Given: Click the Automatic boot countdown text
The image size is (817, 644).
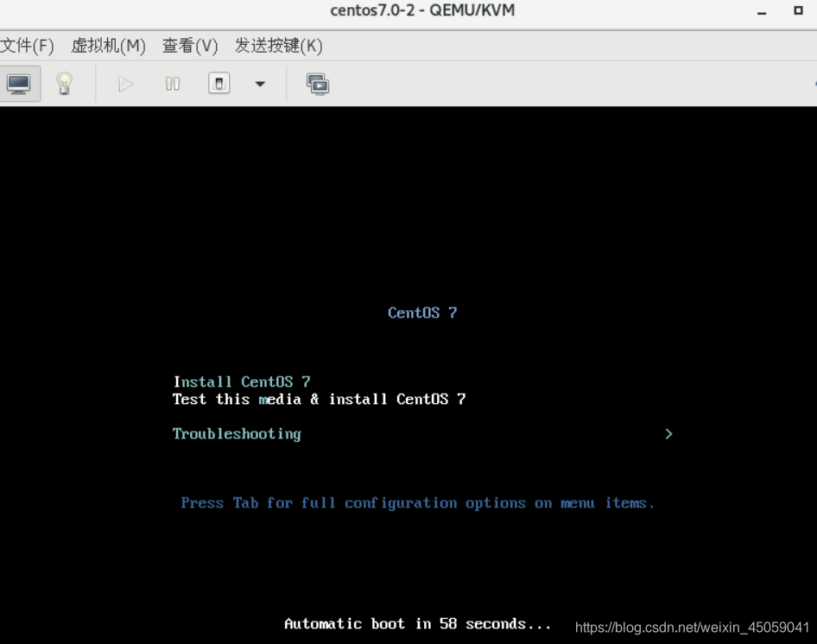Looking at the screenshot, I should click(417, 623).
